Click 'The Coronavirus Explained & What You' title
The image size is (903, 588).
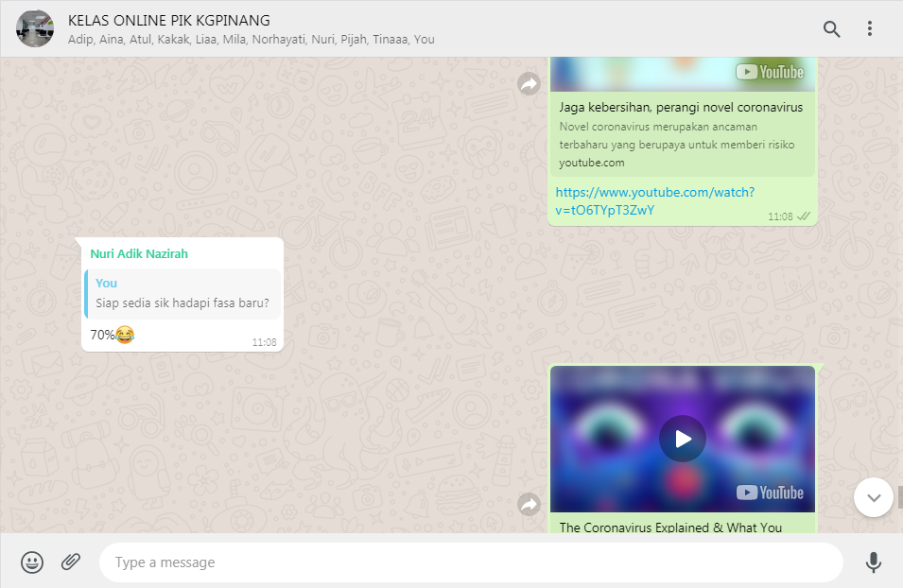click(670, 527)
